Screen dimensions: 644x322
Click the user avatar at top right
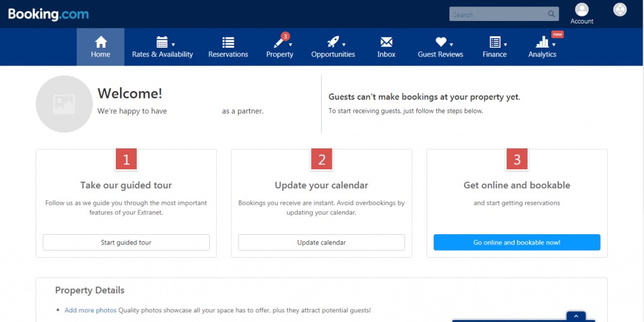[620, 10]
